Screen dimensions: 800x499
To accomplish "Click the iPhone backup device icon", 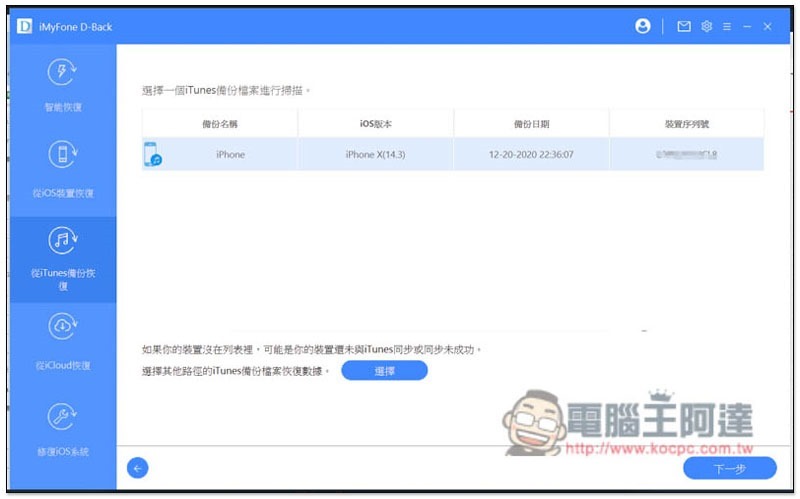I will tap(153, 154).
